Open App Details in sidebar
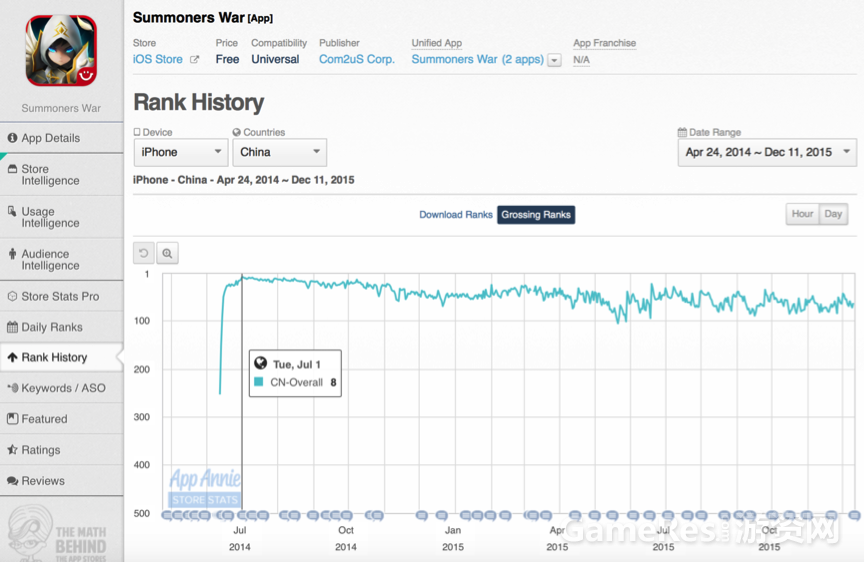 61,138
